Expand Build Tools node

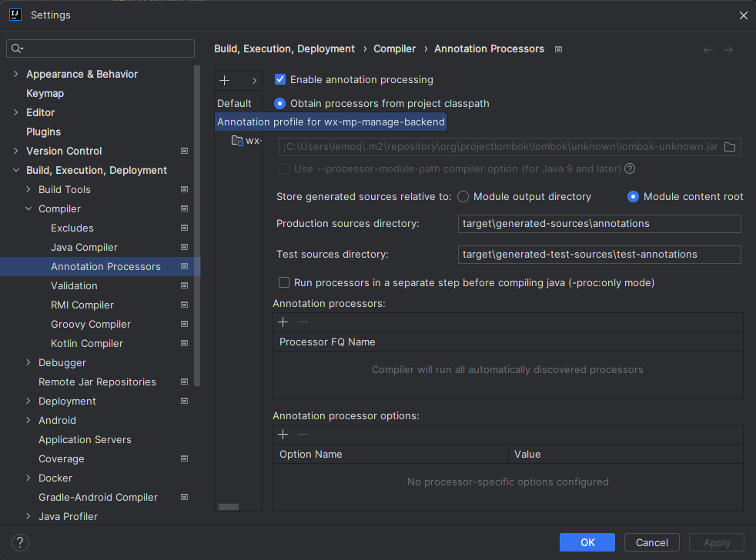pos(28,189)
